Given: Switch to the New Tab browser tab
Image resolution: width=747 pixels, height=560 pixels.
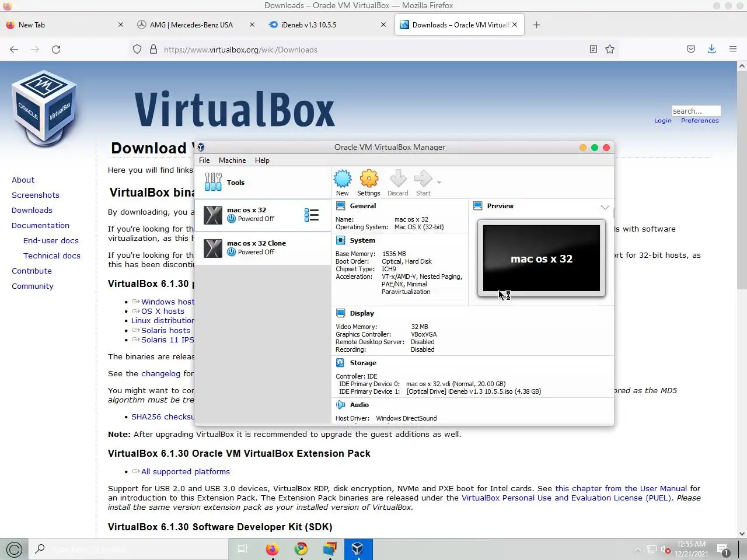Looking at the screenshot, I should (x=65, y=25).
